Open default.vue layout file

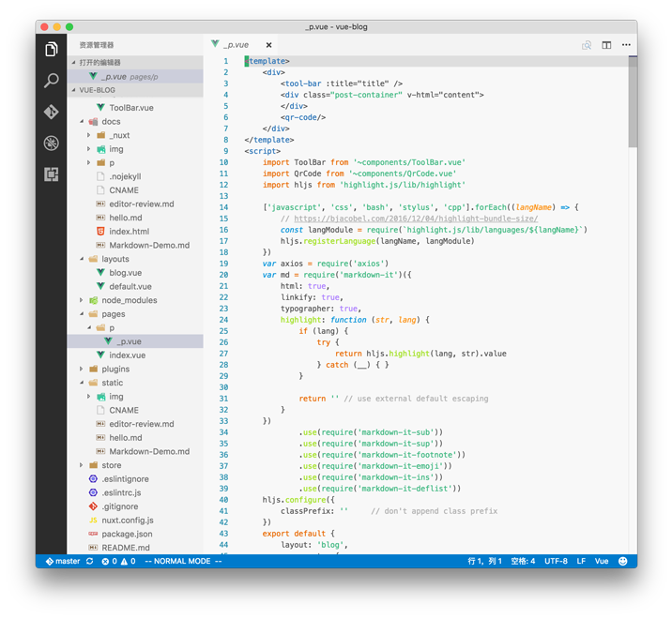click(x=130, y=287)
